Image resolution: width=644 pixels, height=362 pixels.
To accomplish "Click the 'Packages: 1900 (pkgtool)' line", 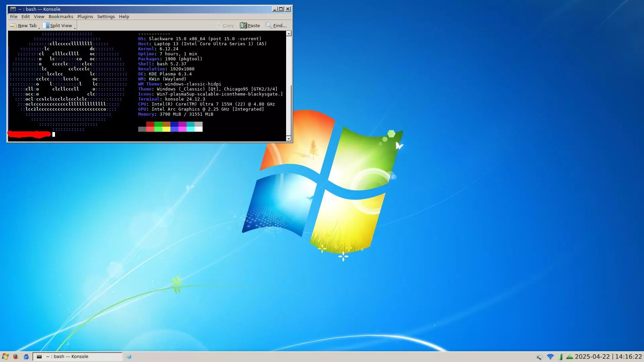I will point(170,59).
